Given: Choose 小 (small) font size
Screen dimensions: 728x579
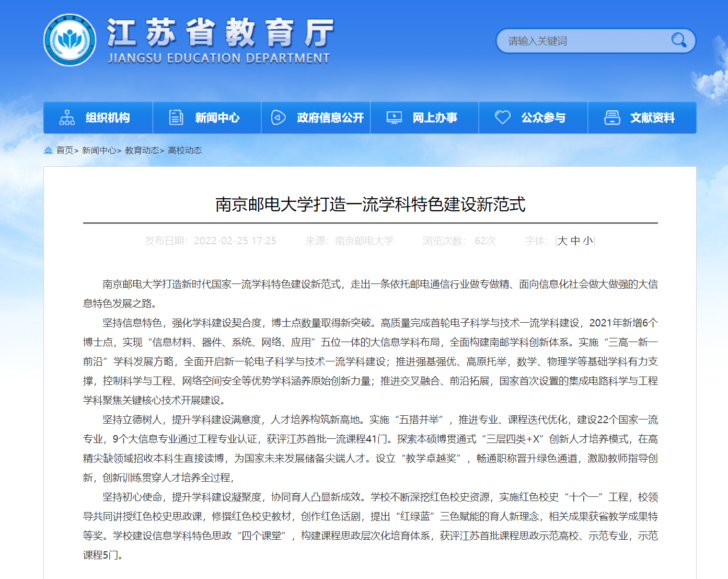Looking at the screenshot, I should (588, 241).
